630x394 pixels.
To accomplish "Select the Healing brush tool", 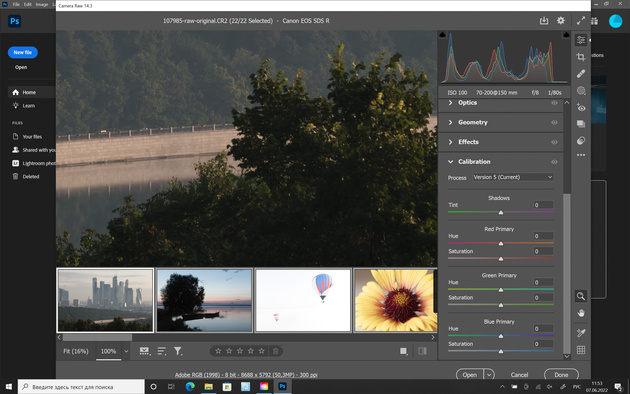I will click(581, 74).
